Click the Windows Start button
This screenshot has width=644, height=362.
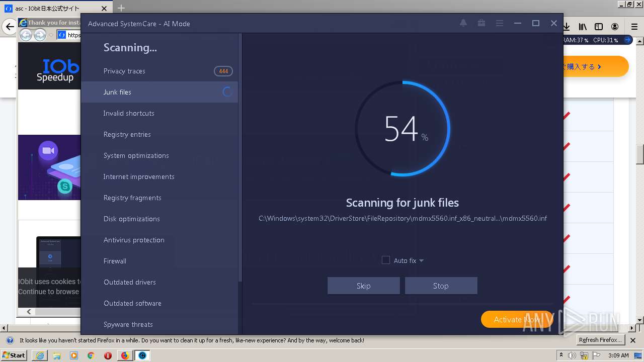pos(14,355)
